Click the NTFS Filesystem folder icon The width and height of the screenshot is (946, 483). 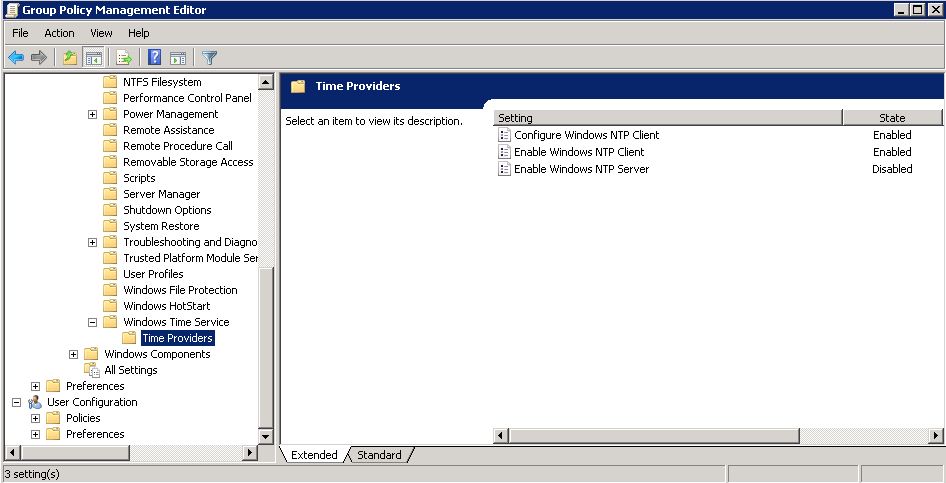tap(110, 82)
